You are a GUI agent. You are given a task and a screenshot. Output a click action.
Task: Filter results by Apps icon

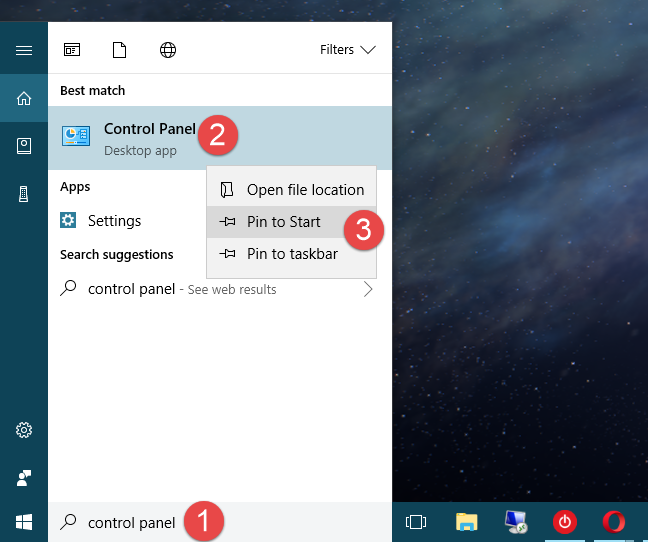coord(72,50)
